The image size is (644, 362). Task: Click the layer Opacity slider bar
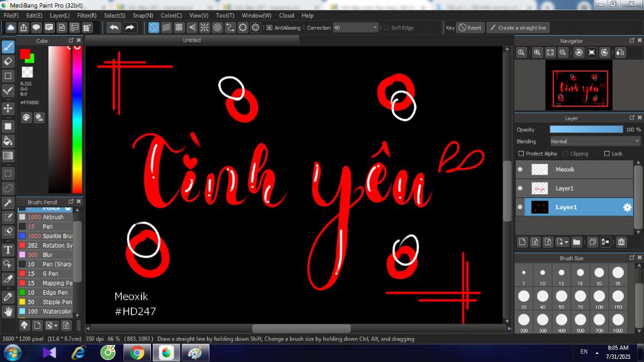coord(586,129)
